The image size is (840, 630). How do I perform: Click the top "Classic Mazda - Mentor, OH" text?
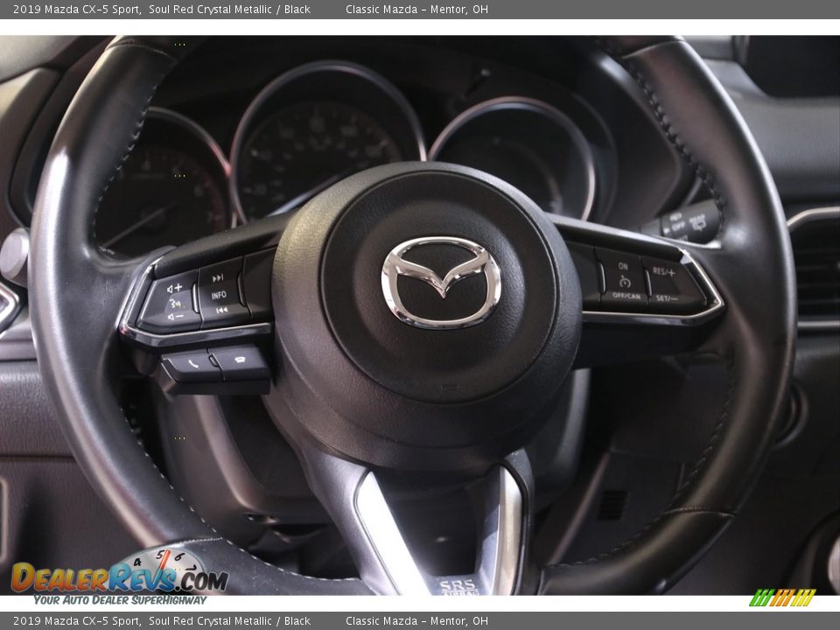[416, 9]
